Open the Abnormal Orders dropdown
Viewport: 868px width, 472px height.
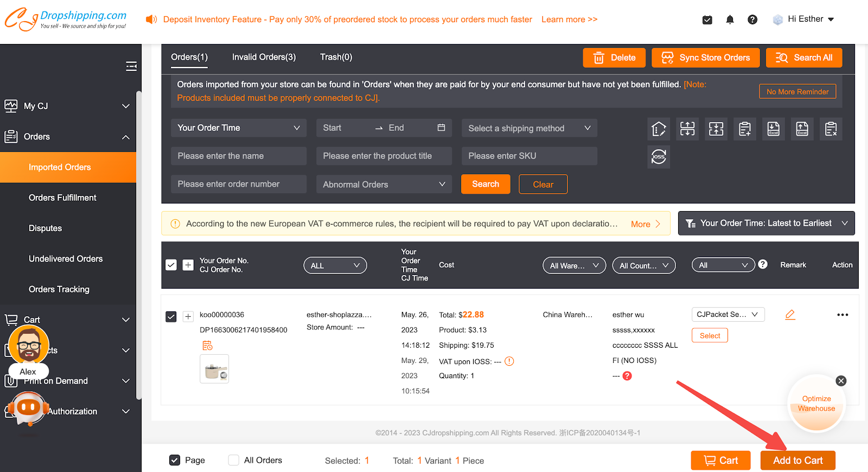coord(384,184)
